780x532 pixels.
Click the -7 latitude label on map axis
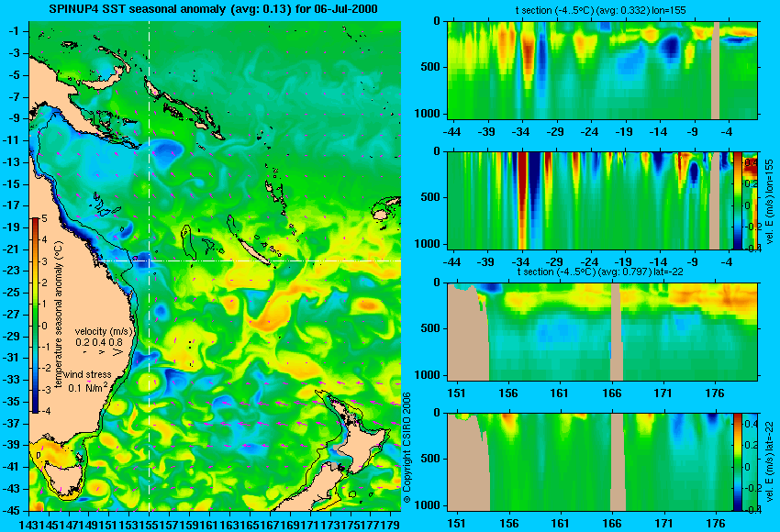coord(14,97)
